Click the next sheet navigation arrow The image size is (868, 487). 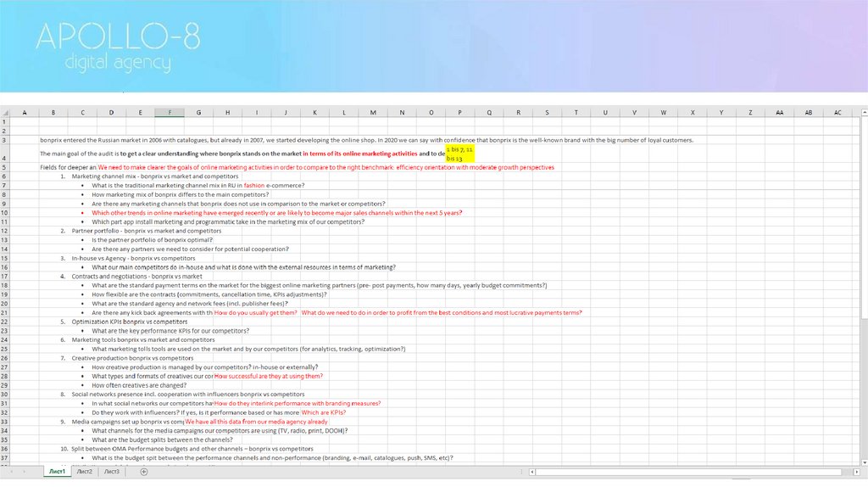(x=25, y=472)
